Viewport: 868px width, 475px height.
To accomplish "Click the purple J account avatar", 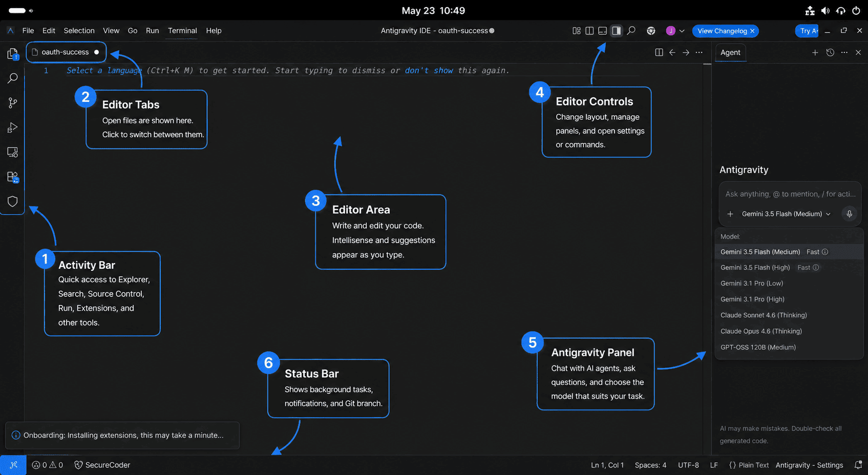I will pos(670,31).
